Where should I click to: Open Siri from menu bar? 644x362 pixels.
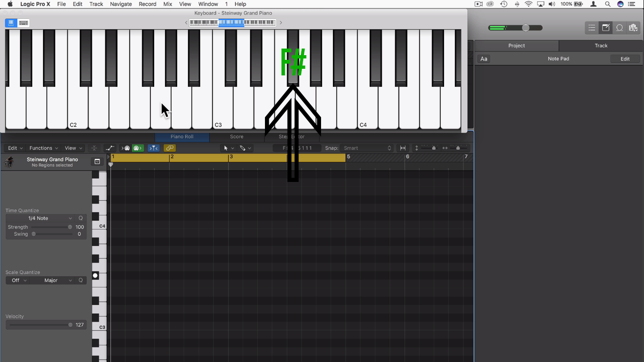click(620, 4)
